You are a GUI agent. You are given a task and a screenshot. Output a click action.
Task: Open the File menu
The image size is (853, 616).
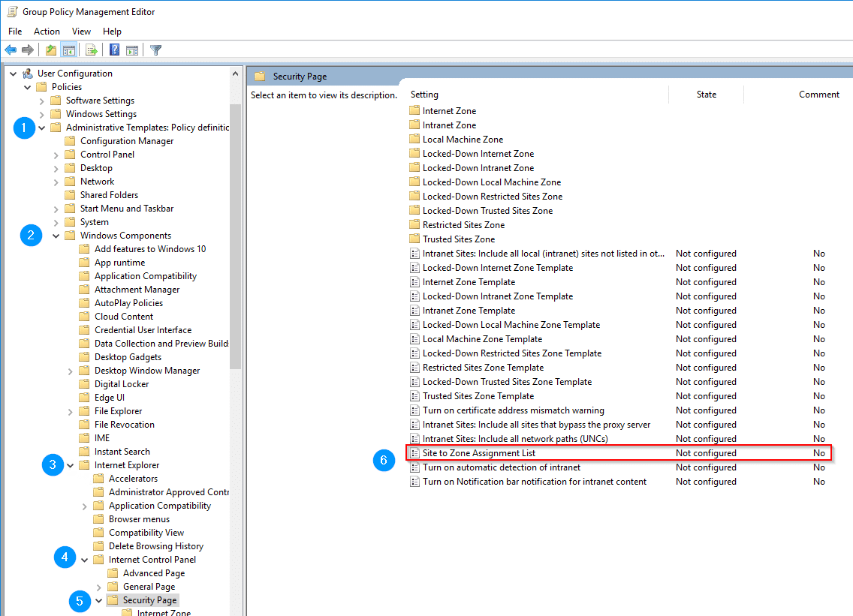(15, 31)
